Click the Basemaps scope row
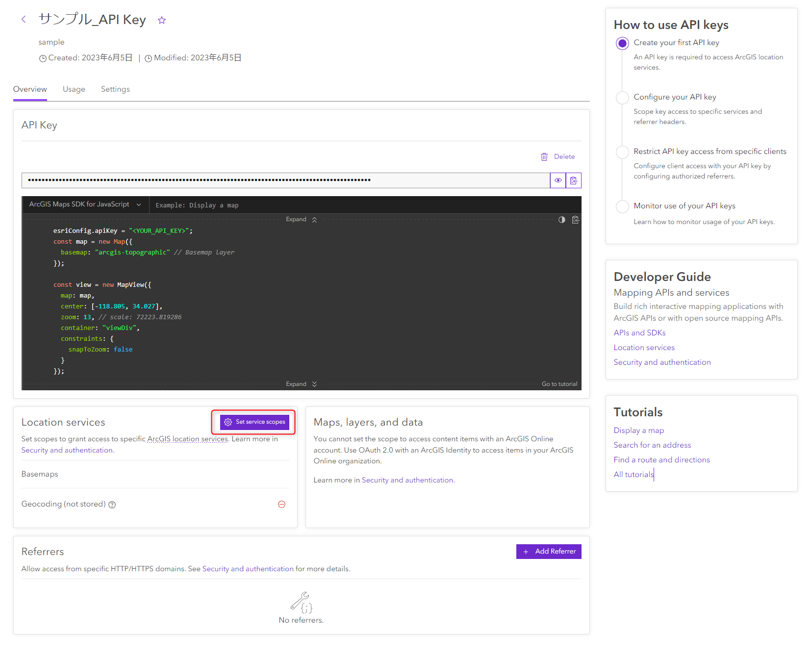The width and height of the screenshot is (812, 658). click(155, 474)
